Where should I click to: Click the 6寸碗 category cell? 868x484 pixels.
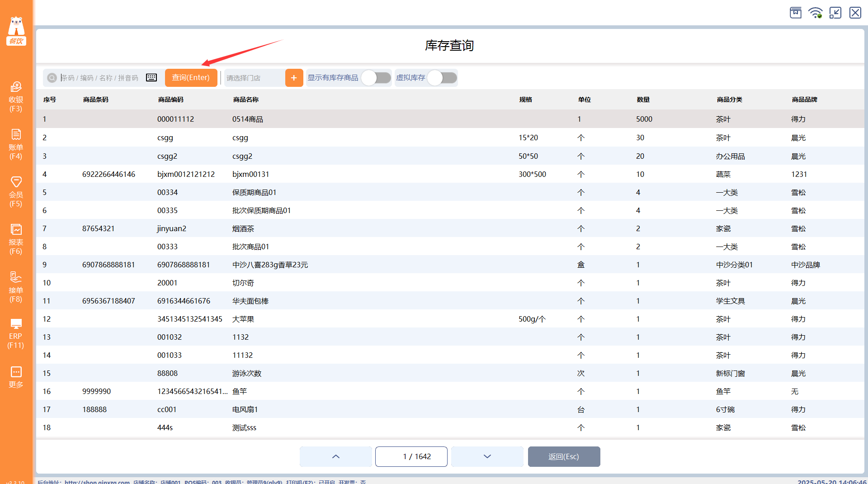(725, 409)
